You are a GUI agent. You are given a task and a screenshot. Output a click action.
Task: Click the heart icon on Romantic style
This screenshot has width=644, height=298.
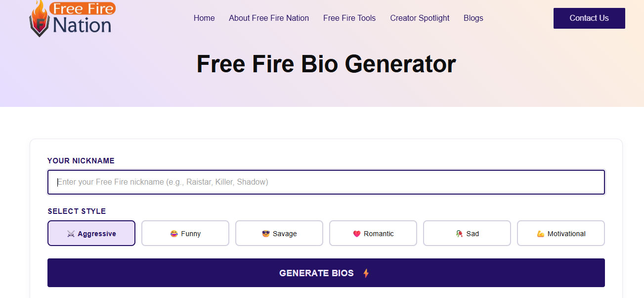[x=356, y=233]
